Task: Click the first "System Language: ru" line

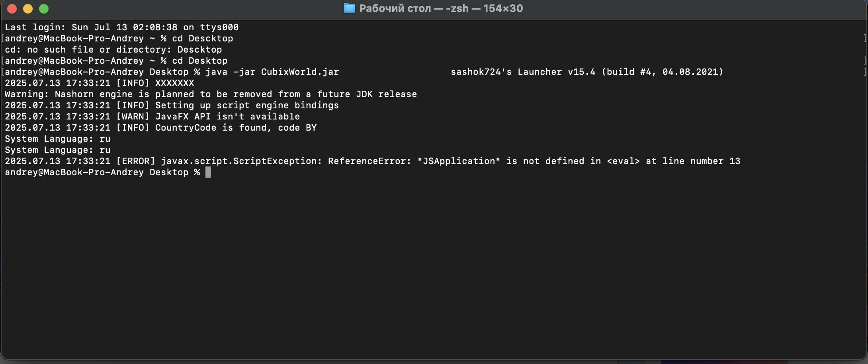Action: 58,139
